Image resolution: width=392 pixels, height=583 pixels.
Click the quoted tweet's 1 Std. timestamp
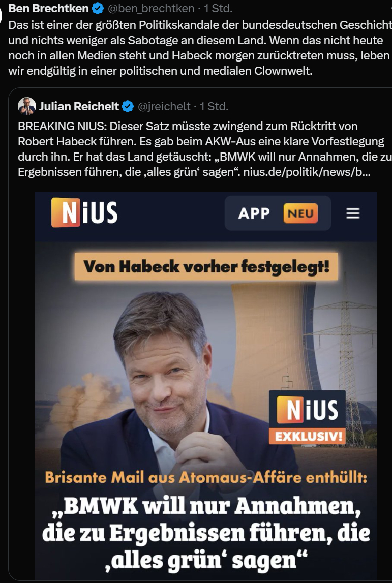click(x=214, y=106)
